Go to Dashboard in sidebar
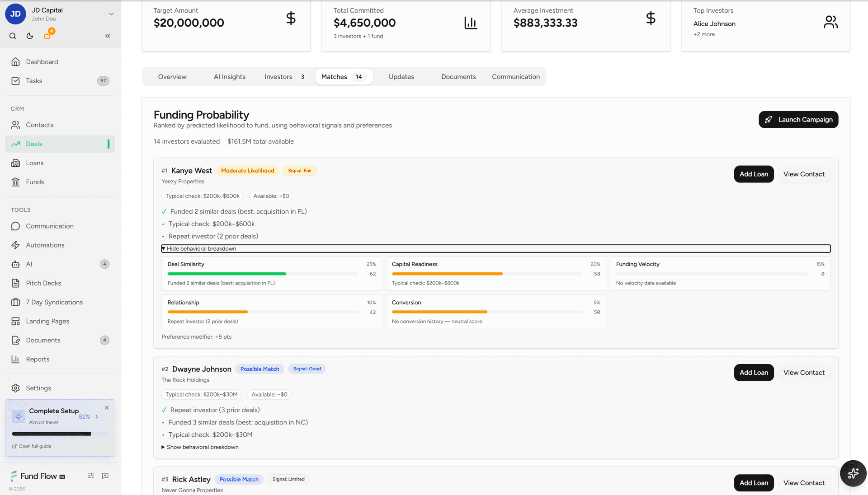This screenshot has height=495, width=868. click(x=60, y=62)
